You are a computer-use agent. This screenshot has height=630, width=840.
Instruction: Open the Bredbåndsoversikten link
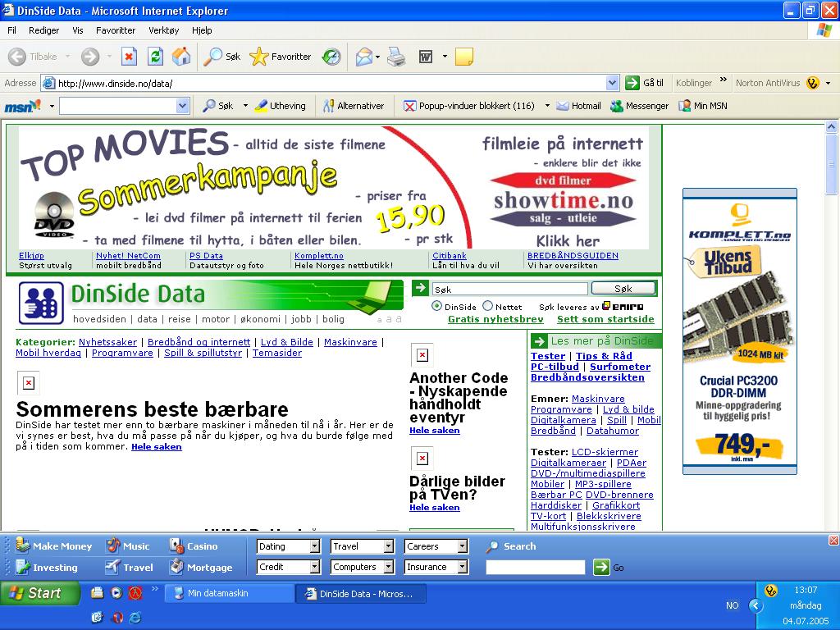coord(587,377)
